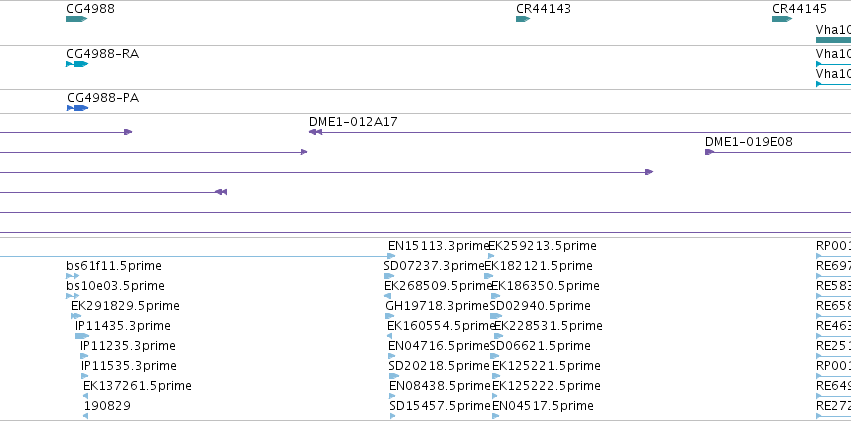This screenshot has width=851, height=421.
Task: Click the EN04517.5prime label text
Action: point(543,406)
